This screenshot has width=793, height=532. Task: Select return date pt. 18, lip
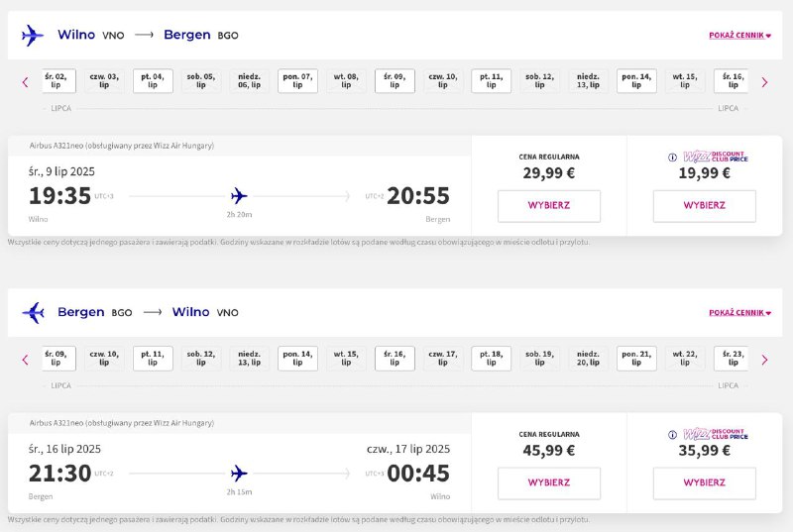tap(491, 359)
